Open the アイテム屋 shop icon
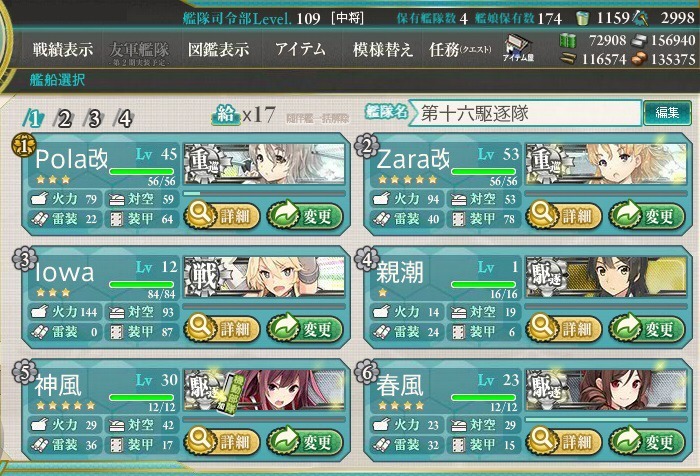 point(519,48)
